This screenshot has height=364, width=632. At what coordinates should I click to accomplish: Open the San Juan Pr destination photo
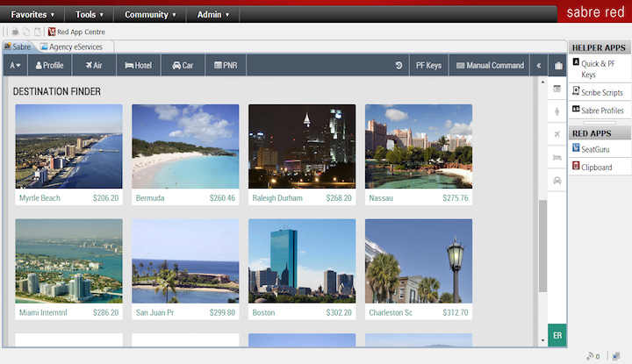[185, 261]
